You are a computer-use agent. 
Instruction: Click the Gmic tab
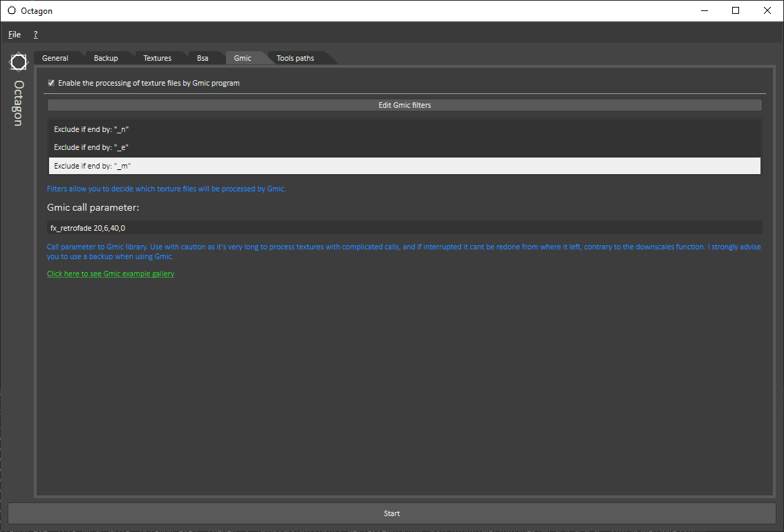(x=243, y=58)
